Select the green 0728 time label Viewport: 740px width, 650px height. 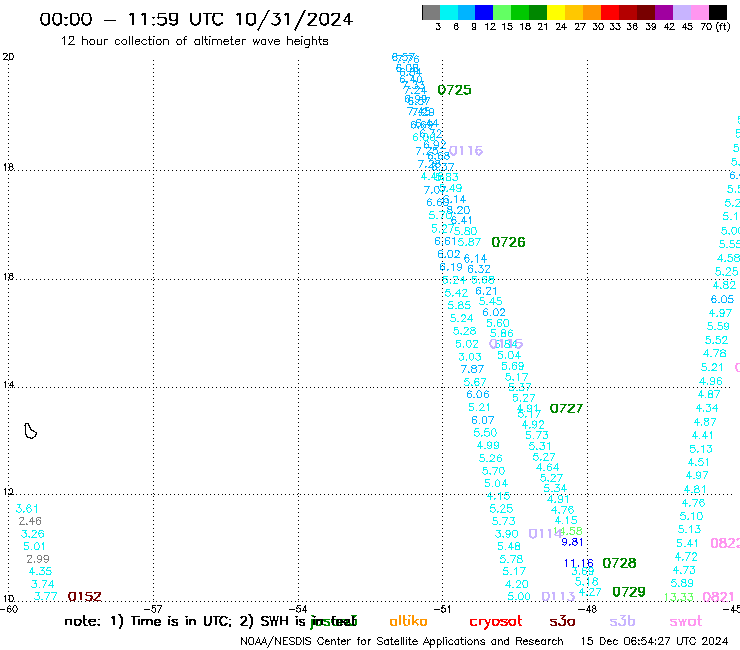[x=619, y=563]
